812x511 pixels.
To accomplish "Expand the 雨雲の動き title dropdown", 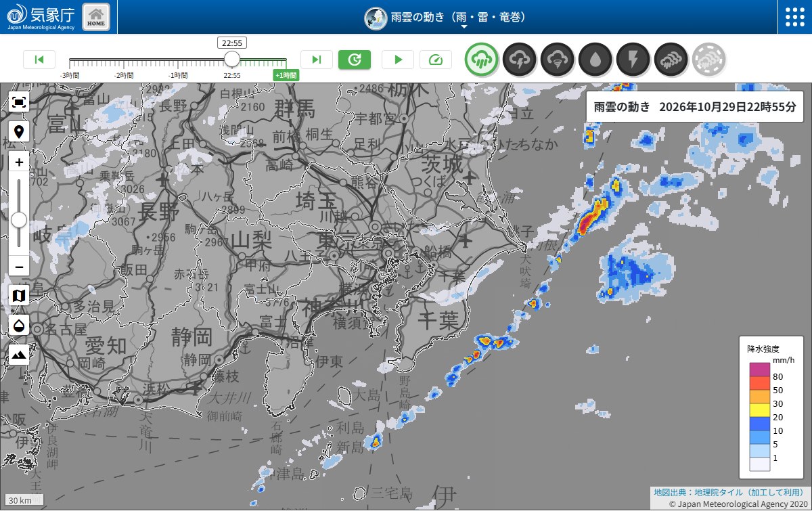I will [464, 28].
